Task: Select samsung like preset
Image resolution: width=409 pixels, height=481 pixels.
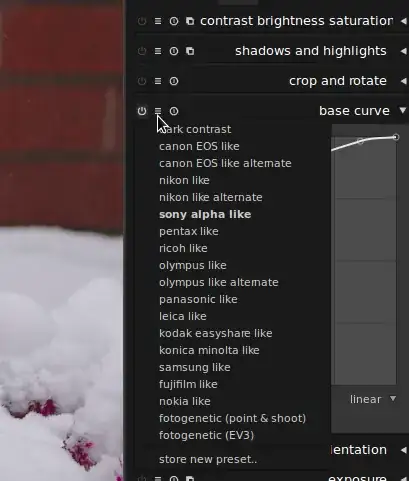Action: 195,367
